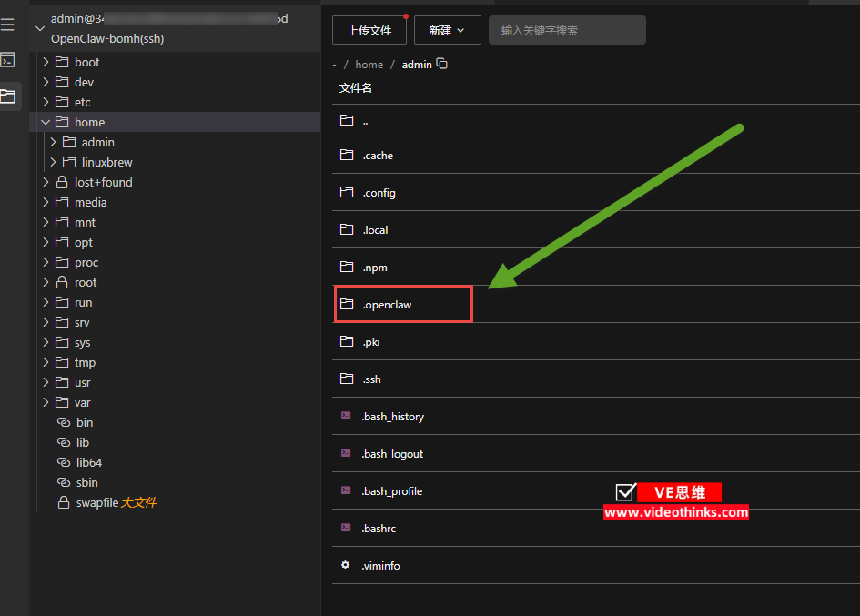Select the file manager icon in sidebar
Viewport: 860px width, 616px height.
pyautogui.click(x=10, y=94)
